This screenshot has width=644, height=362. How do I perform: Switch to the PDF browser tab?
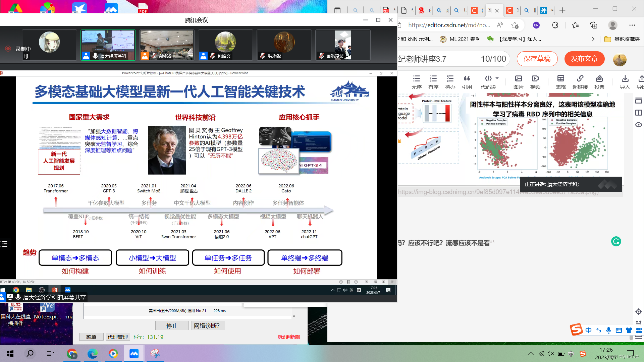[x=386, y=10]
